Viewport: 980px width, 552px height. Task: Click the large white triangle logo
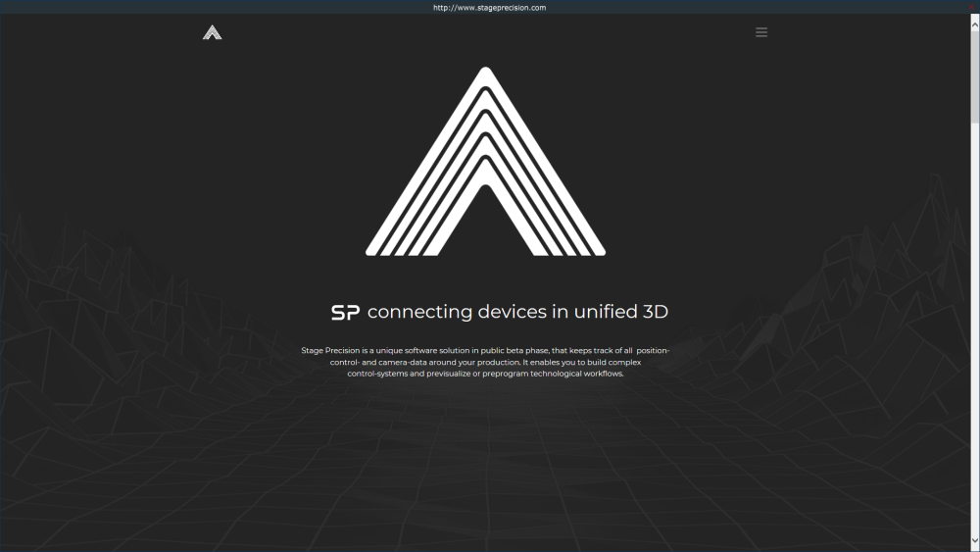[x=486, y=162]
